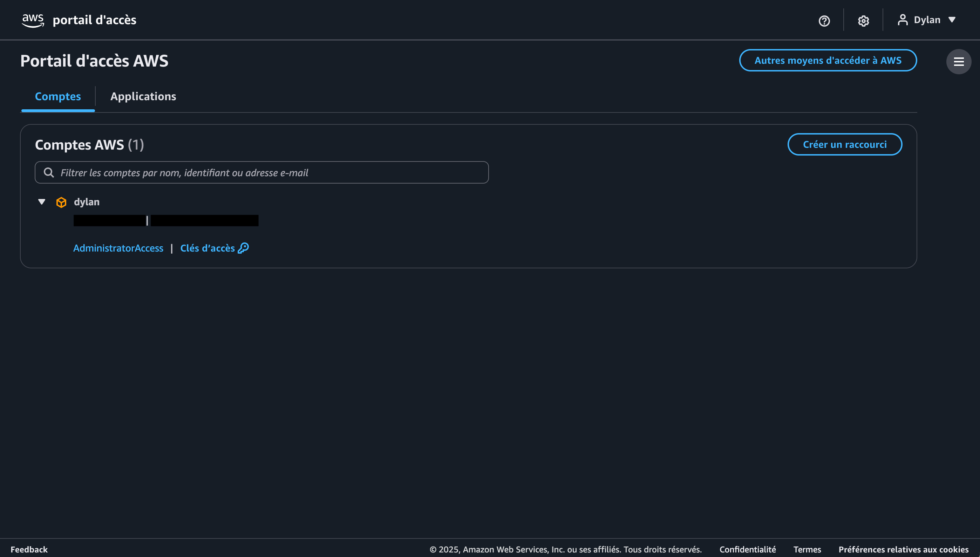Click the dylan account name
Viewport: 980px width, 557px height.
[x=87, y=202]
